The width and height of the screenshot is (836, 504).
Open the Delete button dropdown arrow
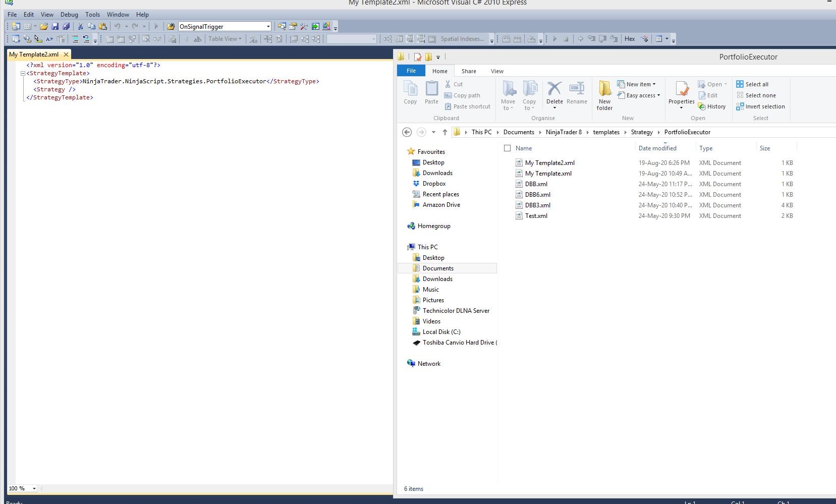pyautogui.click(x=554, y=108)
